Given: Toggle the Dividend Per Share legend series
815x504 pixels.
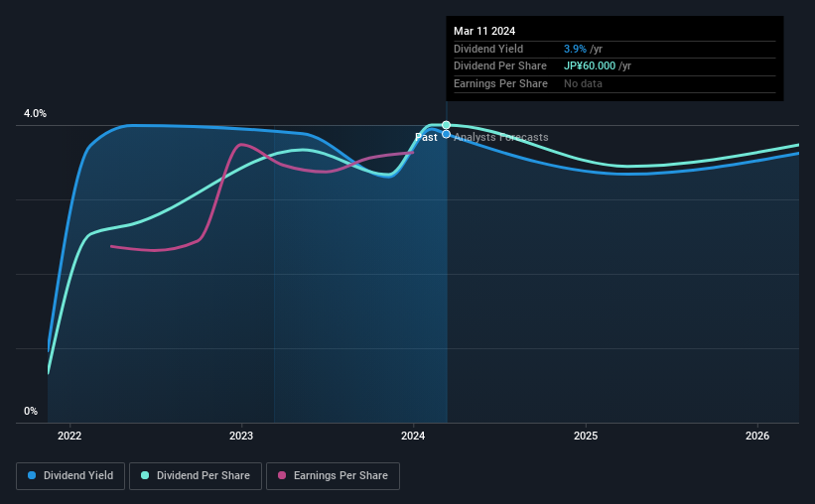Looking at the screenshot, I should (196, 476).
